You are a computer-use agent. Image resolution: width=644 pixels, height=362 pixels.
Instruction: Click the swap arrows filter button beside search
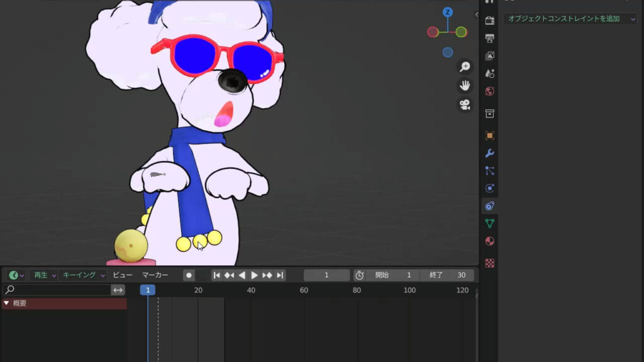(x=118, y=290)
